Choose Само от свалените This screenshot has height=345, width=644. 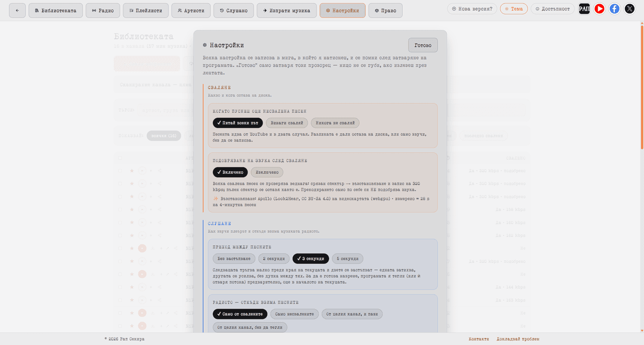240,314
